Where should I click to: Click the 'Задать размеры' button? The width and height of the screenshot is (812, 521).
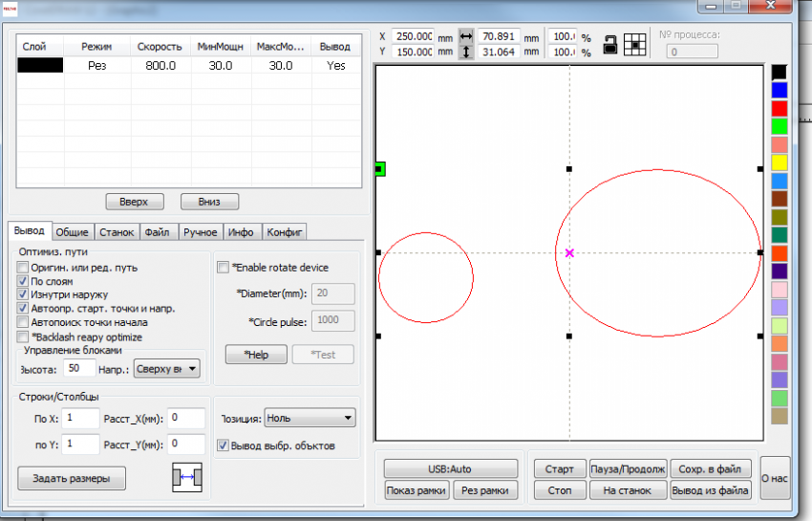72,478
